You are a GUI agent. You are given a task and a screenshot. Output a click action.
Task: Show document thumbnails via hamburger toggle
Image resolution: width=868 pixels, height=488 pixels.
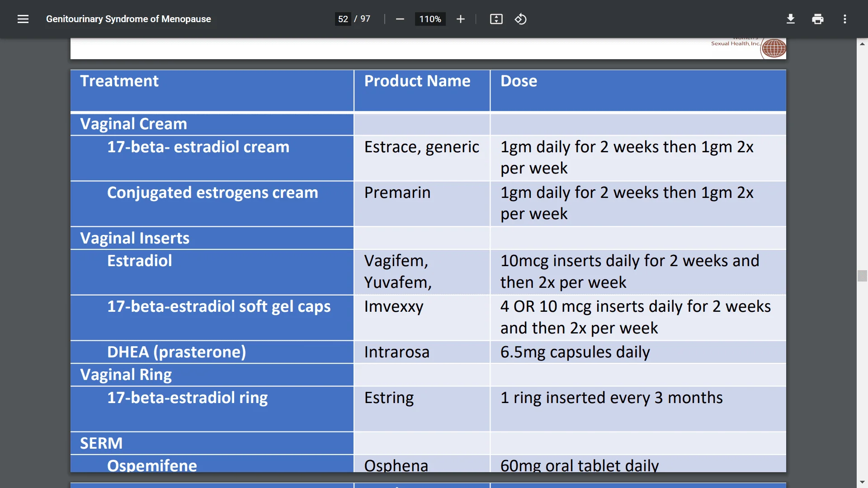(23, 19)
